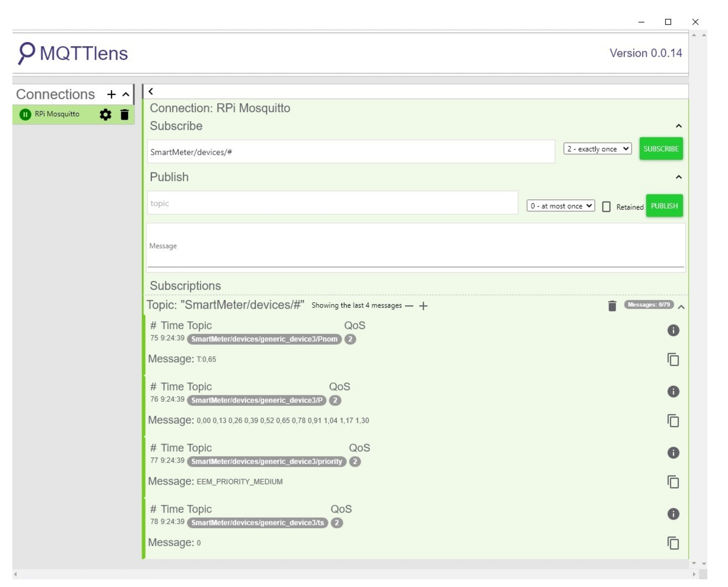The width and height of the screenshot is (728, 587).
Task: Copy message 78 ts payload
Action: tap(673, 543)
